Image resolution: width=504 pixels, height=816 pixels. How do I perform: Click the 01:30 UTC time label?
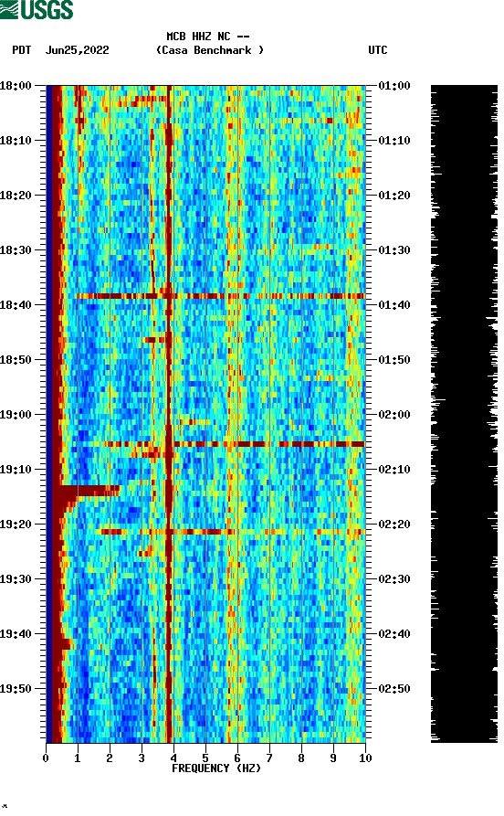394,249
